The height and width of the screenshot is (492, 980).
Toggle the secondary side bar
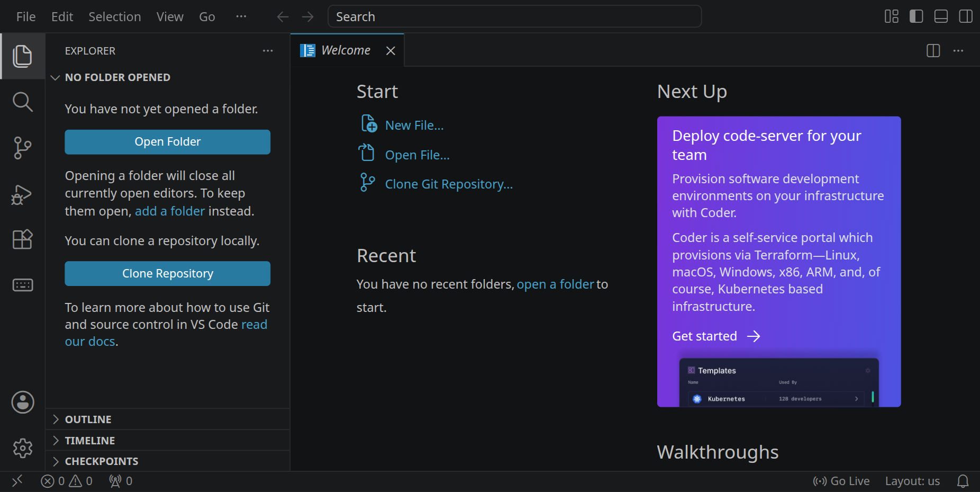(x=966, y=16)
